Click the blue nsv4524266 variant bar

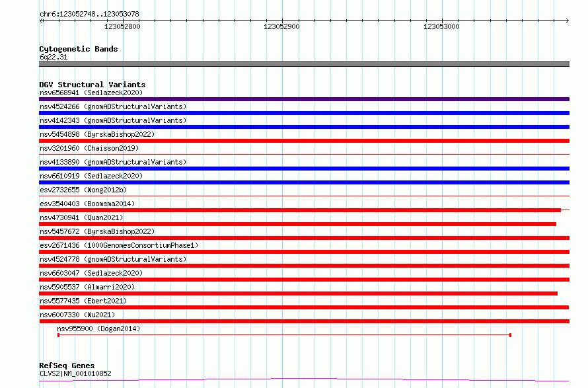[304, 113]
